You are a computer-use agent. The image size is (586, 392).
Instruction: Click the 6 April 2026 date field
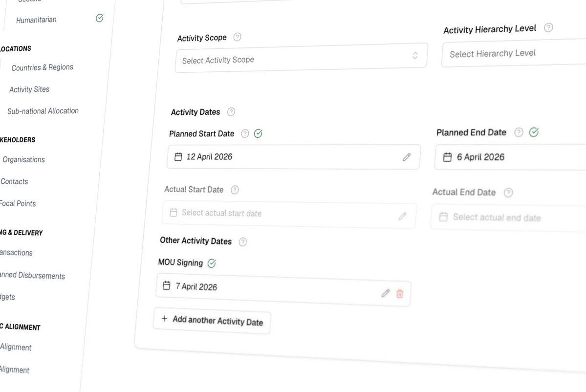tap(510, 157)
